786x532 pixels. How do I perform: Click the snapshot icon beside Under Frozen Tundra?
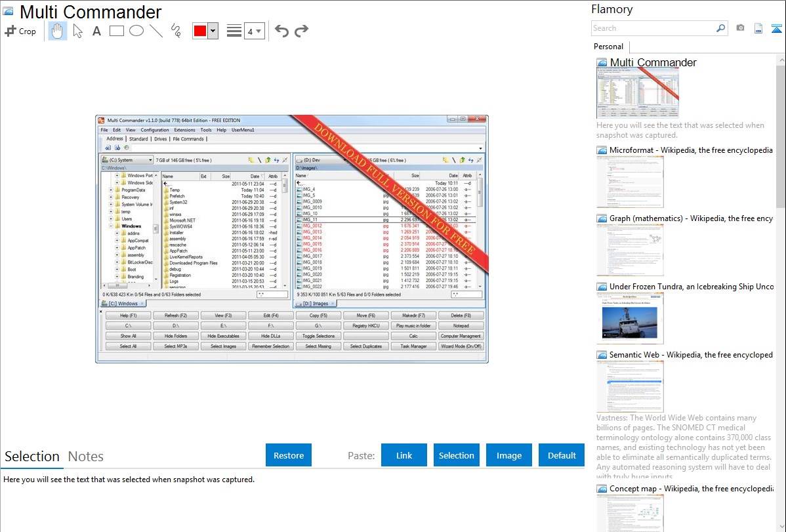602,287
